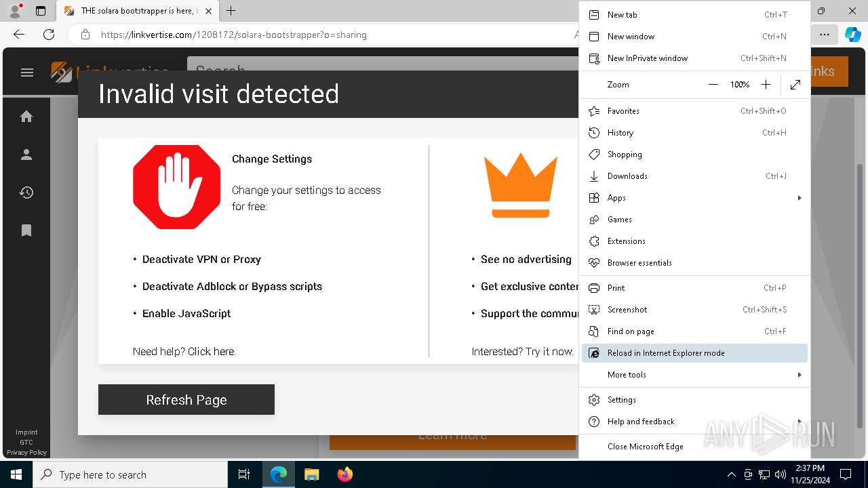The height and width of the screenshot is (488, 868).
Task: Open Favorites from menu
Action: (694, 111)
